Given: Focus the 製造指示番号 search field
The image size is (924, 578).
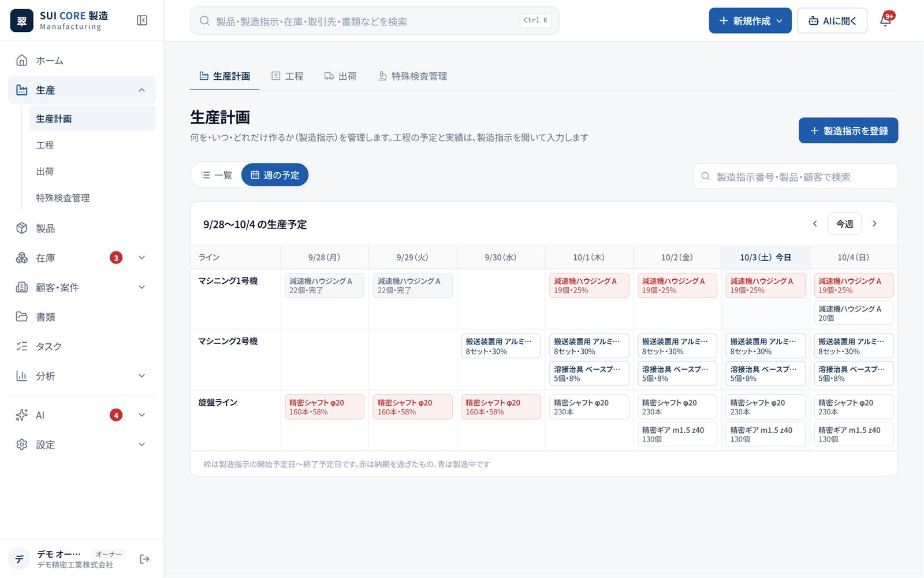Looking at the screenshot, I should tap(795, 176).
